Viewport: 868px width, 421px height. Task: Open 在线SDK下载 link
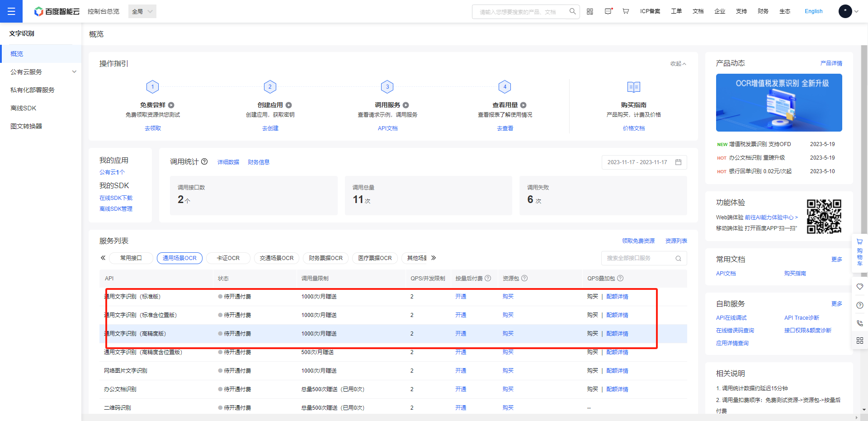coord(116,198)
